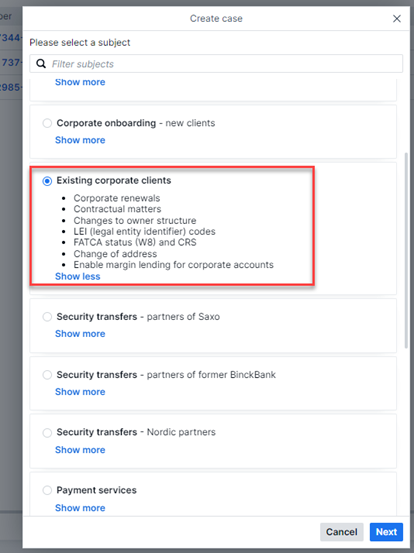The image size is (414, 553).
Task: Select Security transfers Nordic partners radio button
Action: 47,432
